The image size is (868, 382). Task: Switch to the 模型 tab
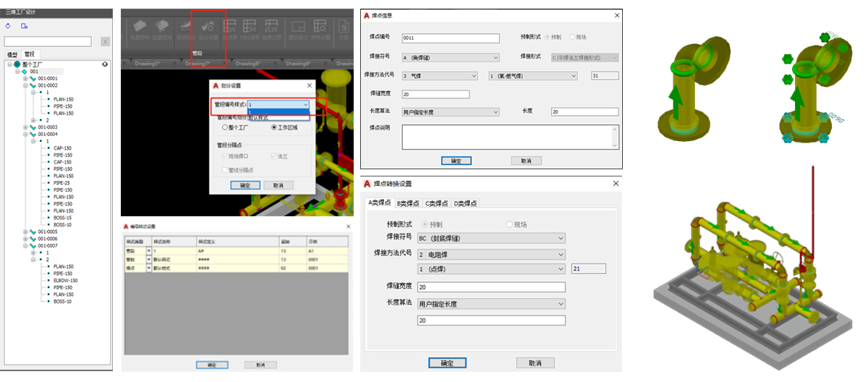point(12,54)
